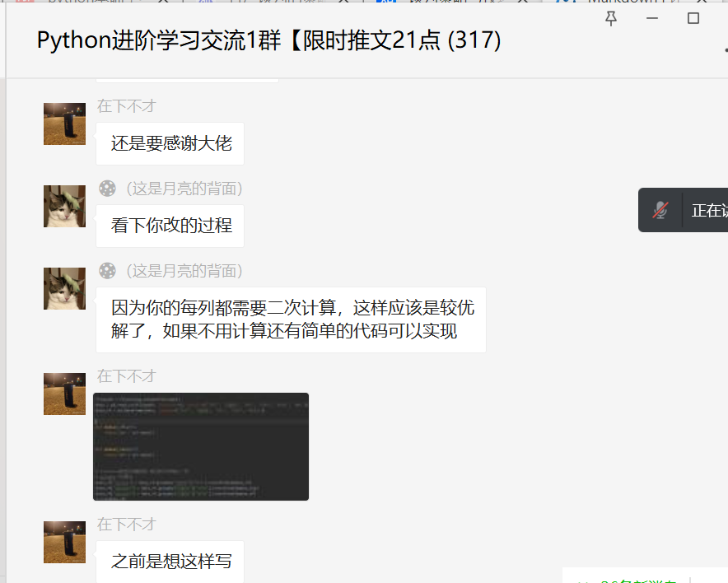
Task: Click the soccer ball emoji above 看下你改的过程
Action: tap(107, 189)
